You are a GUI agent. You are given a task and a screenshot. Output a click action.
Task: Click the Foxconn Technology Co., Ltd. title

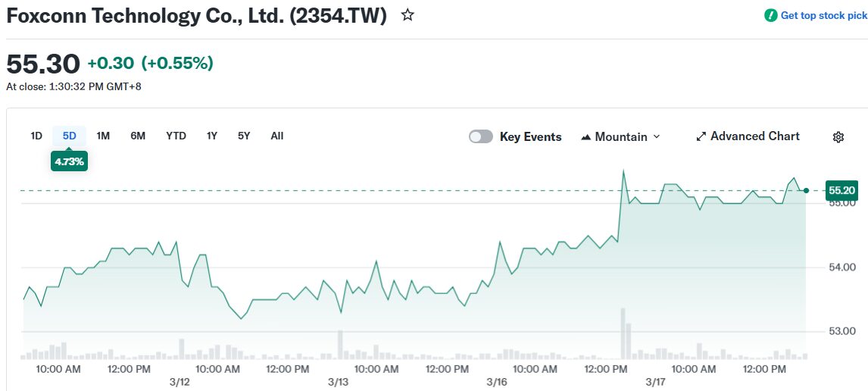(196, 15)
